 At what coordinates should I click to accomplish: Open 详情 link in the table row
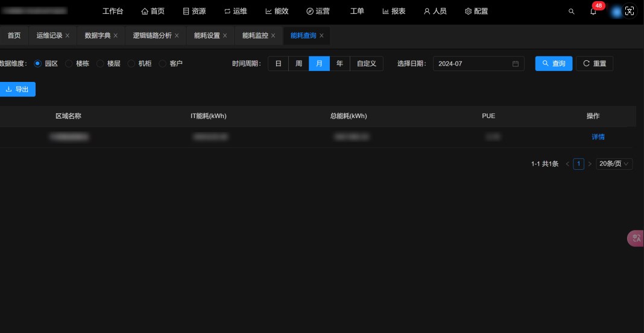[598, 137]
